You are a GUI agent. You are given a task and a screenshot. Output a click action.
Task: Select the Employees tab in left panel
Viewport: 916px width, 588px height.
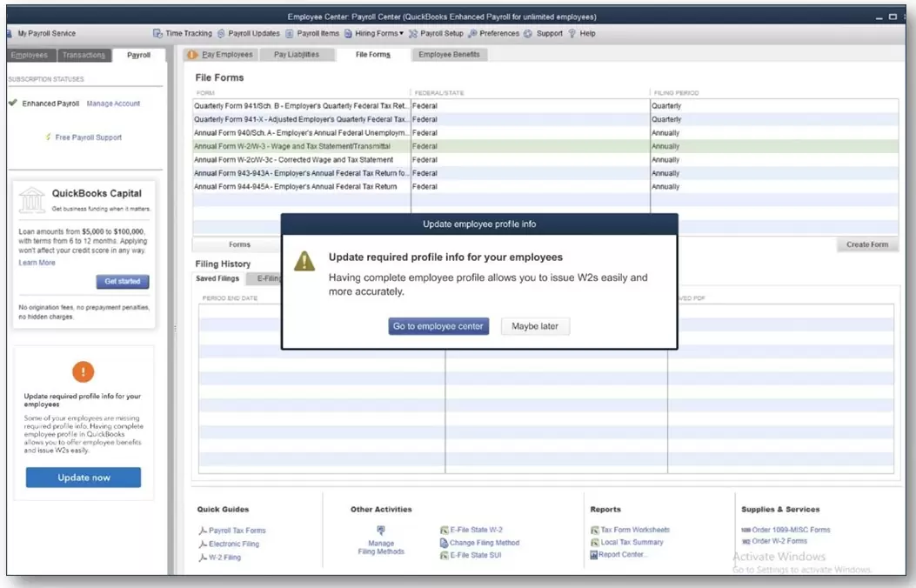tap(30, 55)
